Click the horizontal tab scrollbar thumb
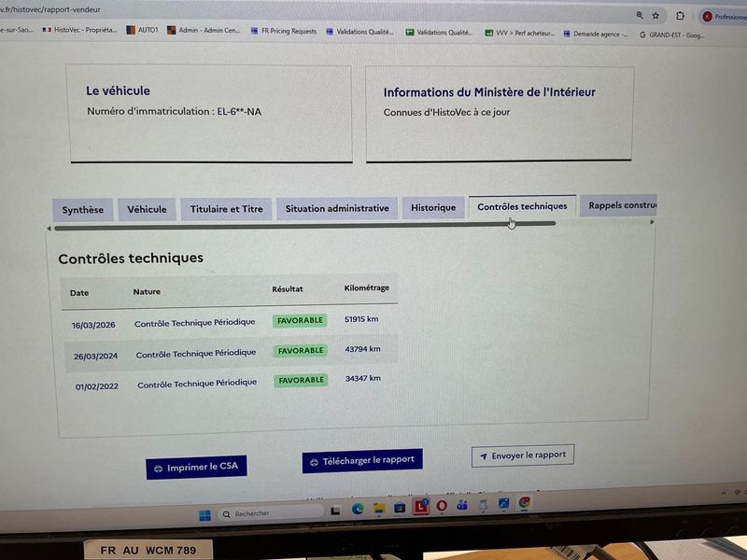Image resolution: width=747 pixels, height=560 pixels. [305, 226]
